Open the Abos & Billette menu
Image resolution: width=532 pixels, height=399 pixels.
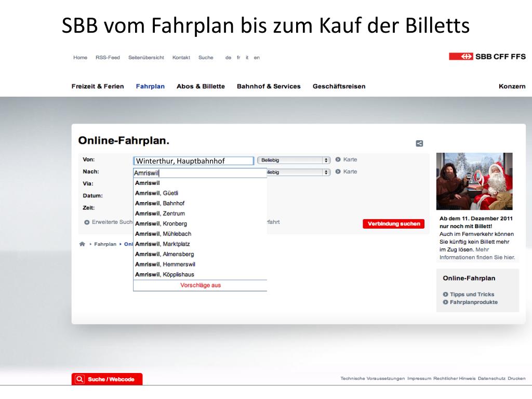pyautogui.click(x=201, y=87)
